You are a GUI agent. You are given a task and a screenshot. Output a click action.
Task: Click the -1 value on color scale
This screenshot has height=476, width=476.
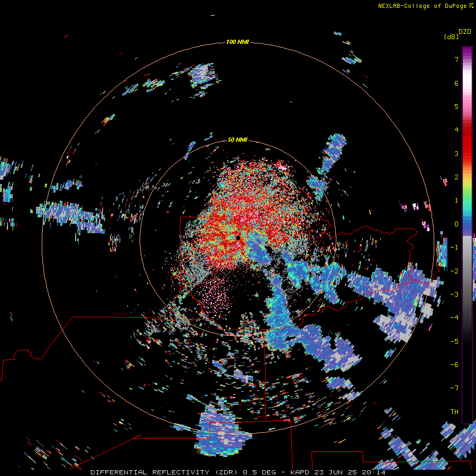pyautogui.click(x=454, y=248)
